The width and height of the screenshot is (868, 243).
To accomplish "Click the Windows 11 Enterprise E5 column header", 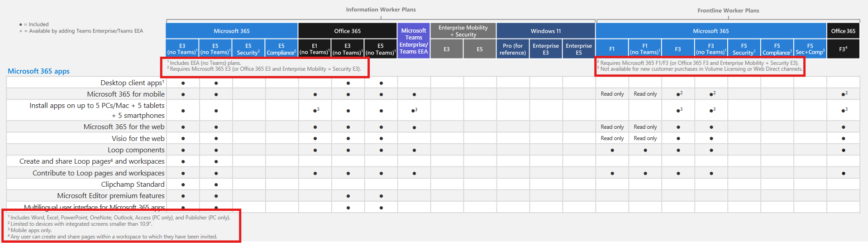I will (579, 49).
